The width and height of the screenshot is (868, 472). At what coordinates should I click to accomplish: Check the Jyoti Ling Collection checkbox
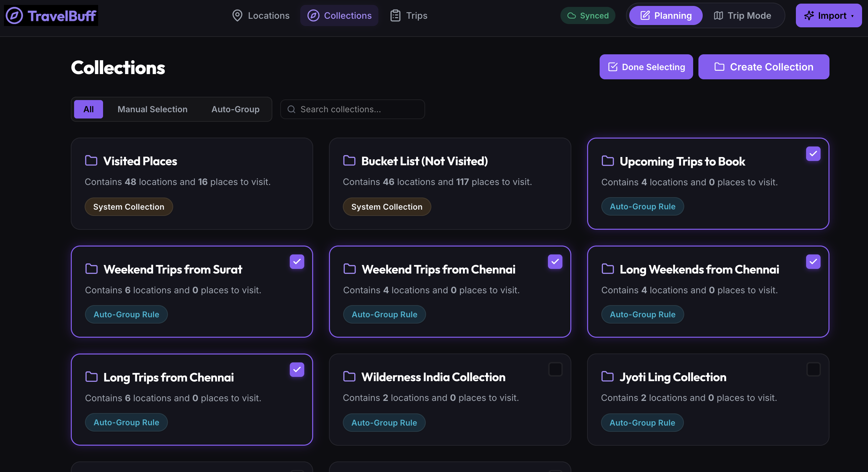pyautogui.click(x=813, y=369)
